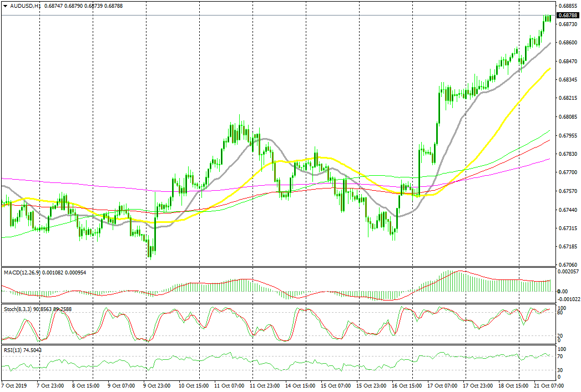Select the 7 Oct 2019 date label

pos(14,385)
